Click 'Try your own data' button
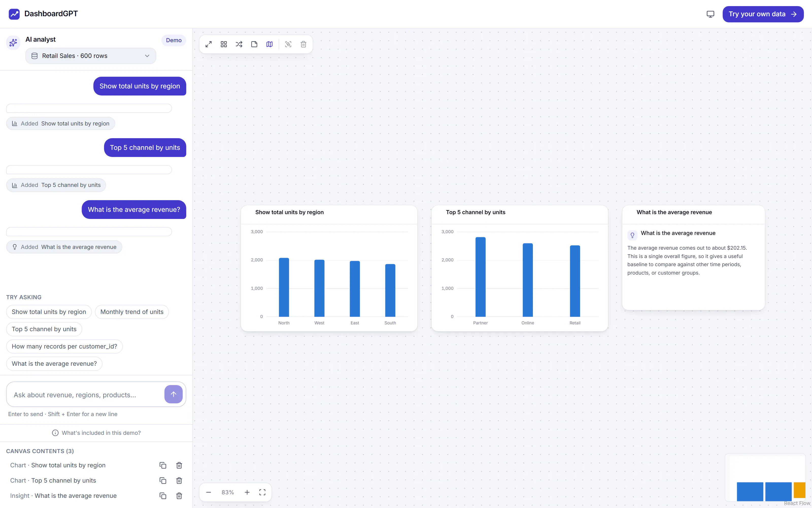Image resolution: width=812 pixels, height=508 pixels. [x=763, y=14]
